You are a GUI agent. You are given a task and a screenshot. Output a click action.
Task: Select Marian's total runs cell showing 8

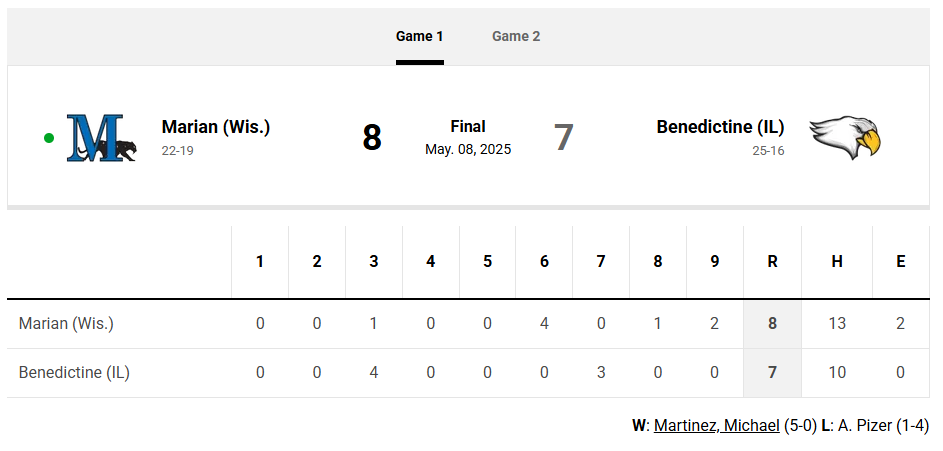(x=773, y=324)
